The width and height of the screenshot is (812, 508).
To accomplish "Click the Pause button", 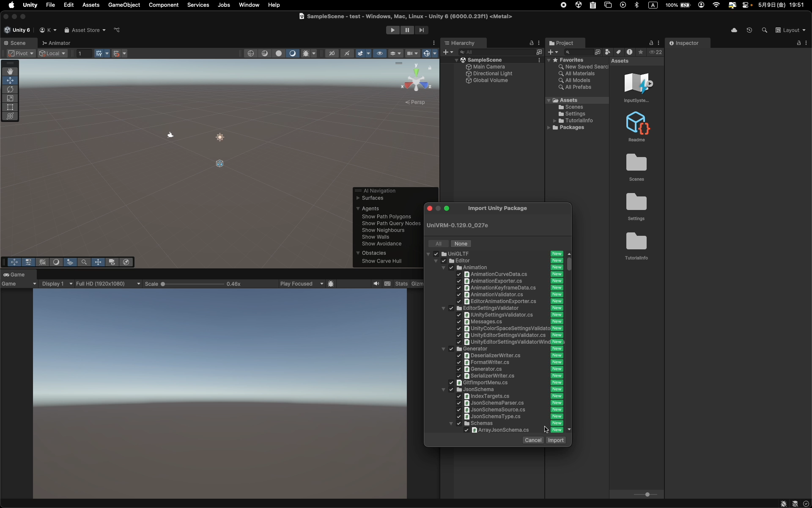I will tap(407, 30).
